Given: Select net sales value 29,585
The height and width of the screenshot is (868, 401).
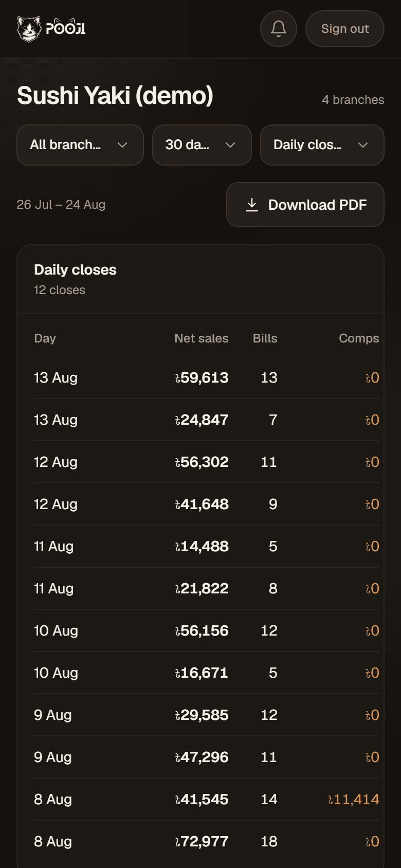Looking at the screenshot, I should point(202,715).
